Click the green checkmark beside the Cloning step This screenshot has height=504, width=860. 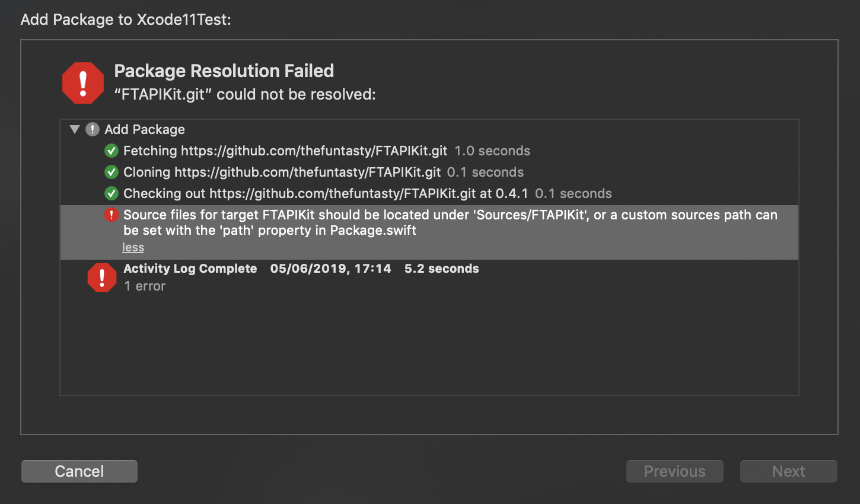[112, 172]
